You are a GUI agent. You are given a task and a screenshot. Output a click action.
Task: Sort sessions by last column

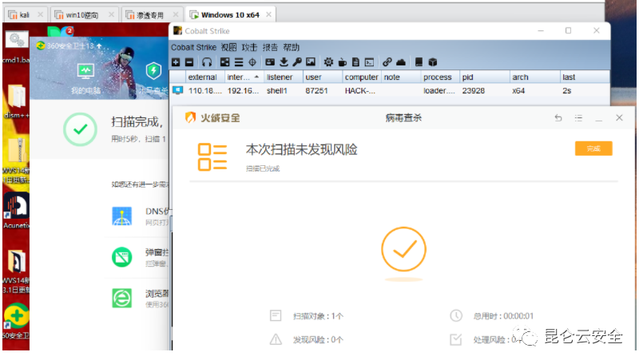tap(585, 77)
